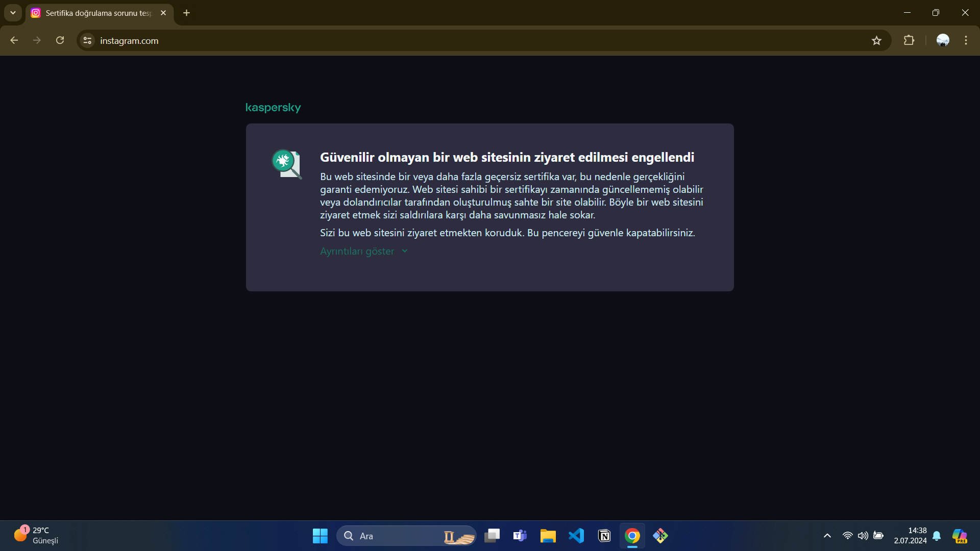The image size is (980, 551).
Task: Click the site information icon beside the URL
Action: click(87, 40)
